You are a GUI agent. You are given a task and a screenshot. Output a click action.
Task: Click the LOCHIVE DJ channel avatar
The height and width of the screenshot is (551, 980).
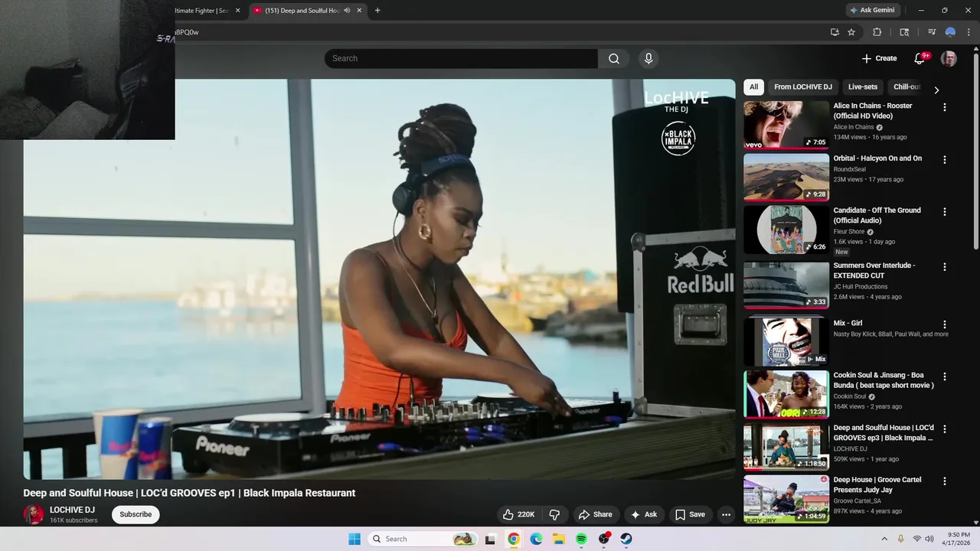click(34, 514)
